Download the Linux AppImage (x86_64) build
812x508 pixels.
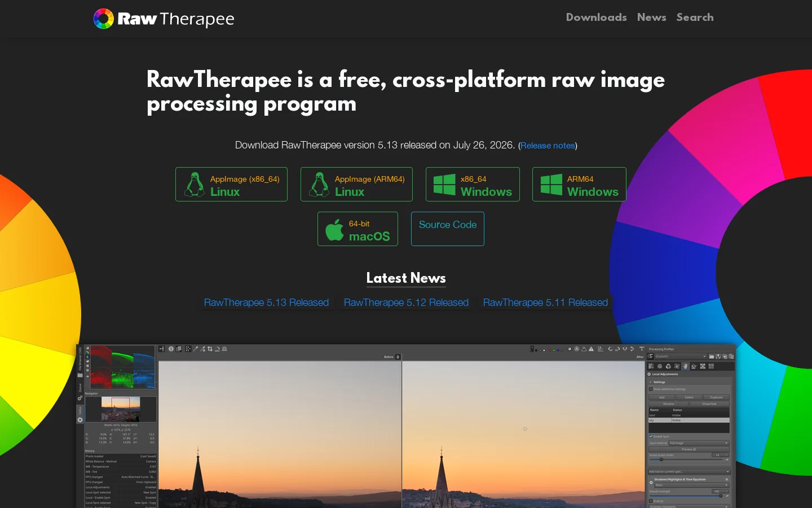231,184
